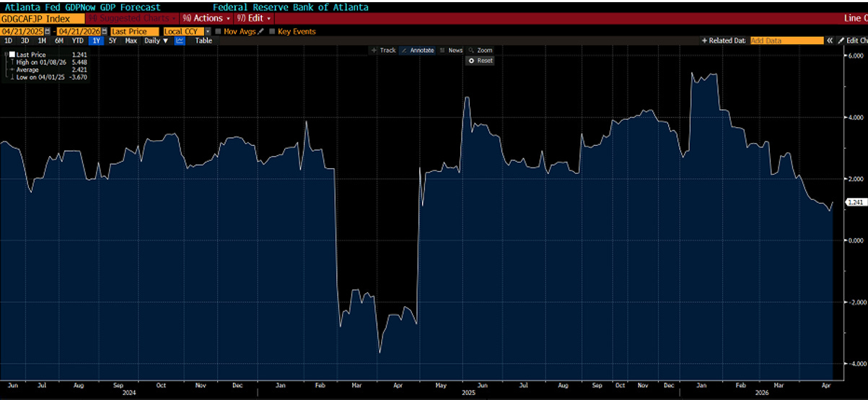The height and width of the screenshot is (400, 868).
Task: Click the Reset zoom button
Action: coord(481,61)
